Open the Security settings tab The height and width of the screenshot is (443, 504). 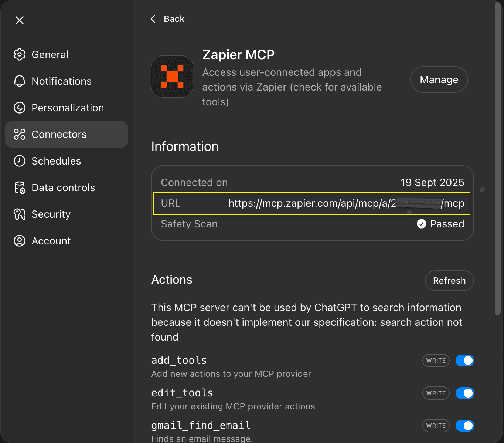[67, 214]
